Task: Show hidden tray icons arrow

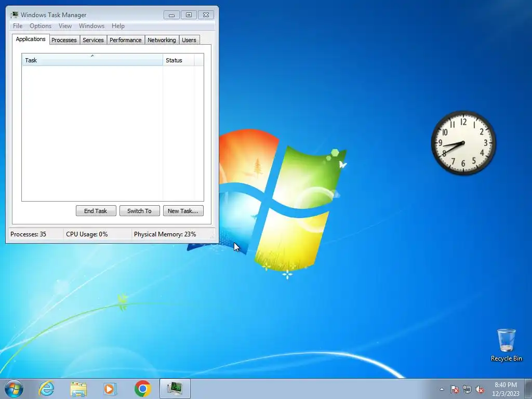Action: (x=442, y=389)
